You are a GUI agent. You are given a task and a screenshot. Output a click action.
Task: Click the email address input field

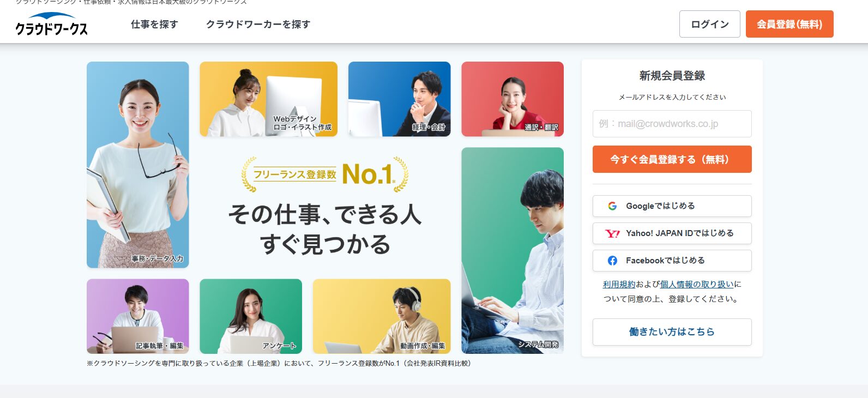click(672, 124)
